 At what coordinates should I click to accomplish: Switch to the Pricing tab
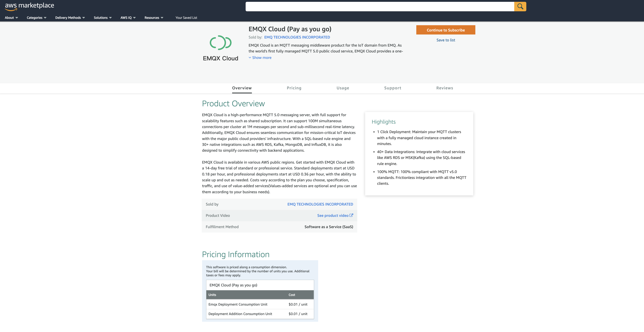294,88
